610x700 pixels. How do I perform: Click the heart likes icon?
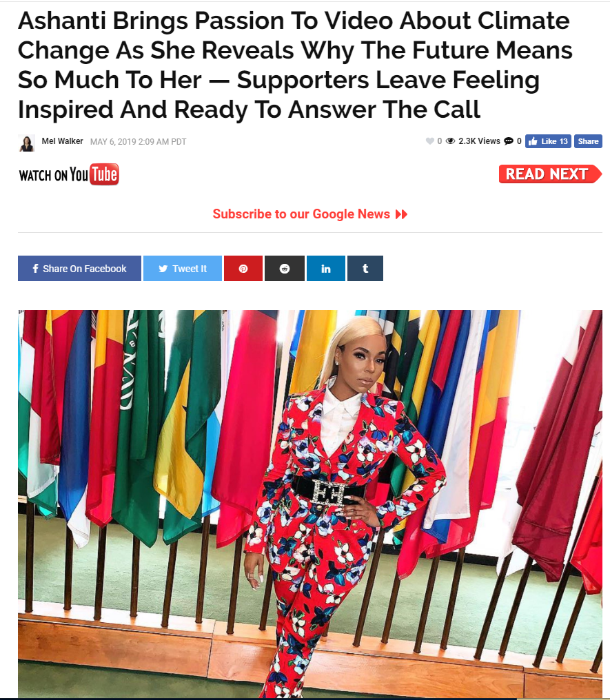coord(430,141)
